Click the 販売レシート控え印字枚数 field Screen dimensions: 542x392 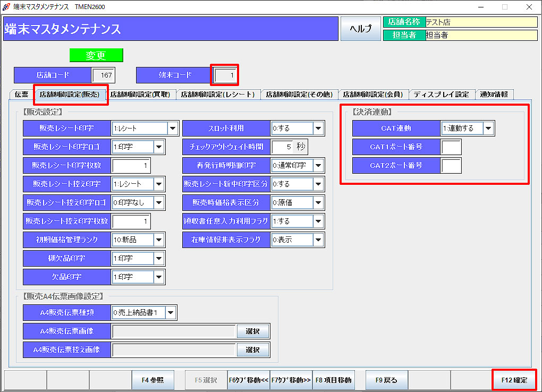[131, 221]
